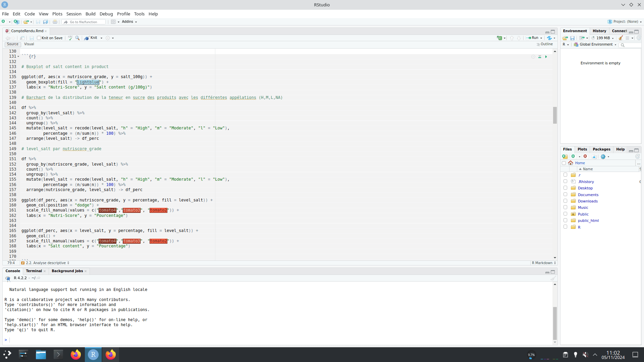Go to previous chunk up arrow

pos(512,38)
